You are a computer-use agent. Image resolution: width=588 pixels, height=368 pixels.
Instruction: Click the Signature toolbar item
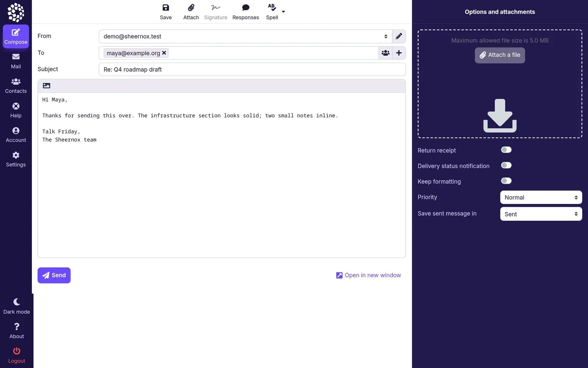tap(216, 12)
